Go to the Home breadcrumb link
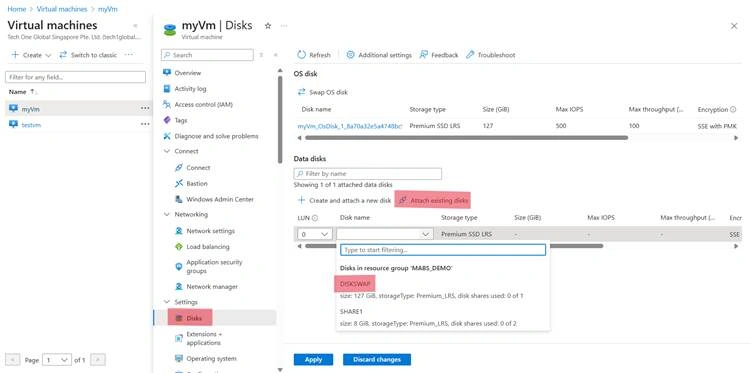 tap(17, 9)
